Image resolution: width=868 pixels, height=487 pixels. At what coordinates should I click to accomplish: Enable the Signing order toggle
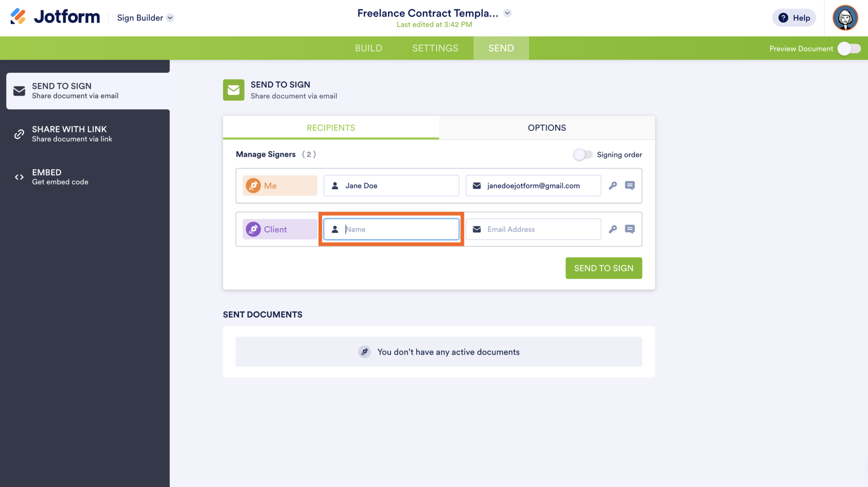(x=584, y=154)
